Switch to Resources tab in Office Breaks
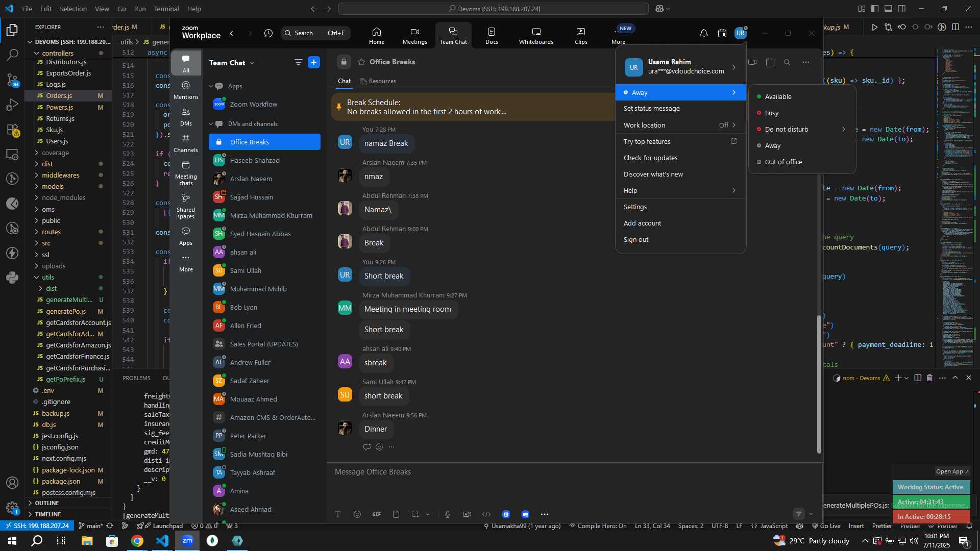The height and width of the screenshot is (551, 980). (x=378, y=81)
